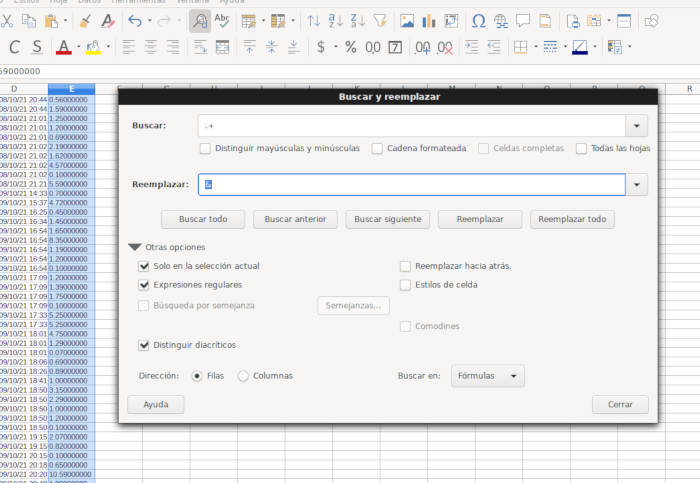The image size is (700, 483).
Task: Click the Omega special character icon
Action: [x=479, y=21]
